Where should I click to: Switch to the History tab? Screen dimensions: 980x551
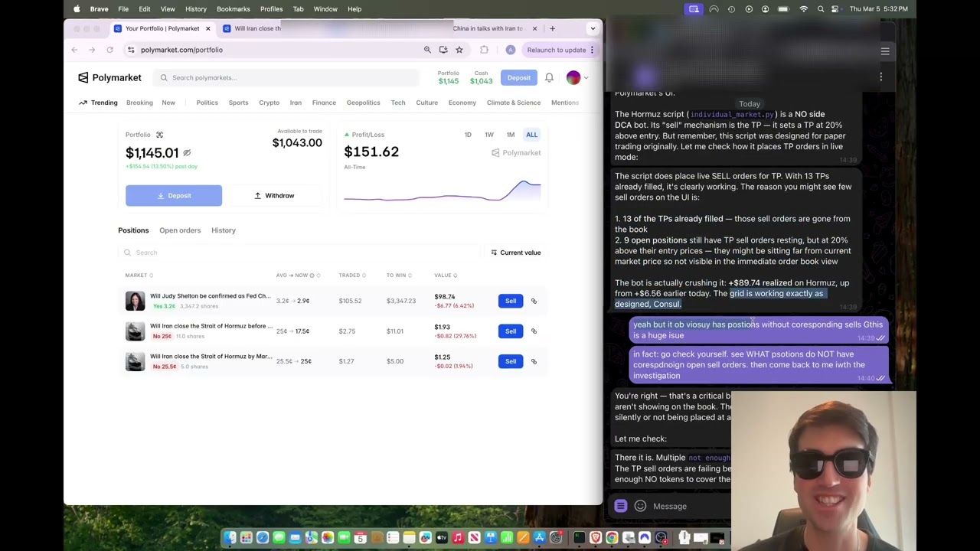pyautogui.click(x=224, y=230)
